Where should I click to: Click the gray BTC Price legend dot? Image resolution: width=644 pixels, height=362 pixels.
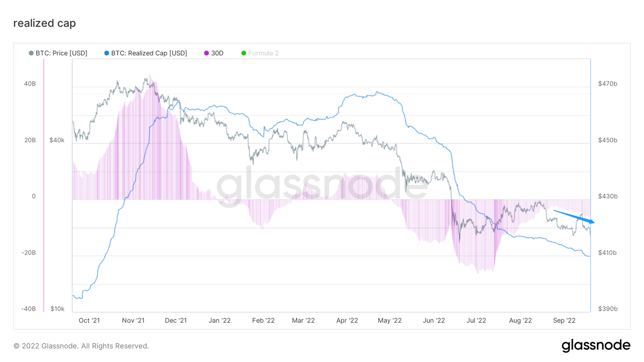[x=31, y=53]
